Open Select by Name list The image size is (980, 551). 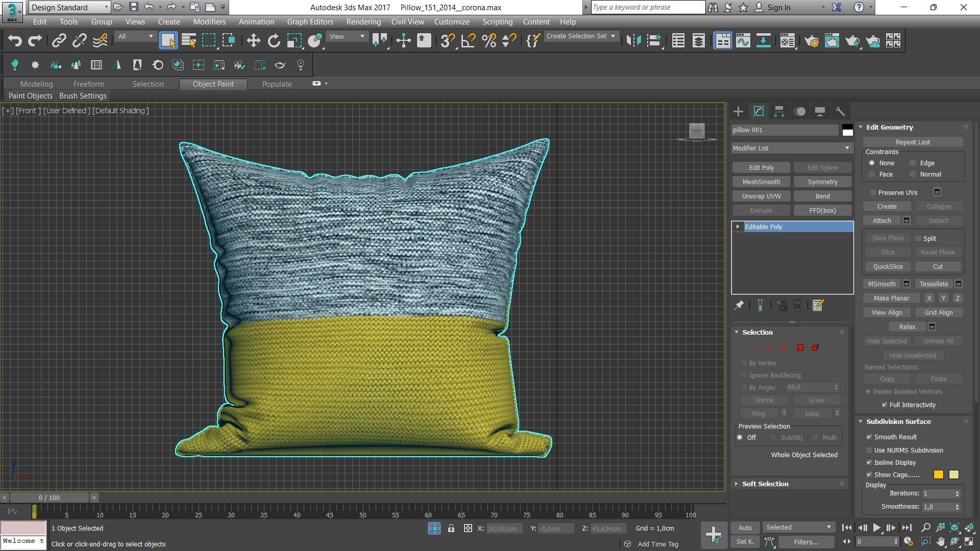pyautogui.click(x=189, y=41)
